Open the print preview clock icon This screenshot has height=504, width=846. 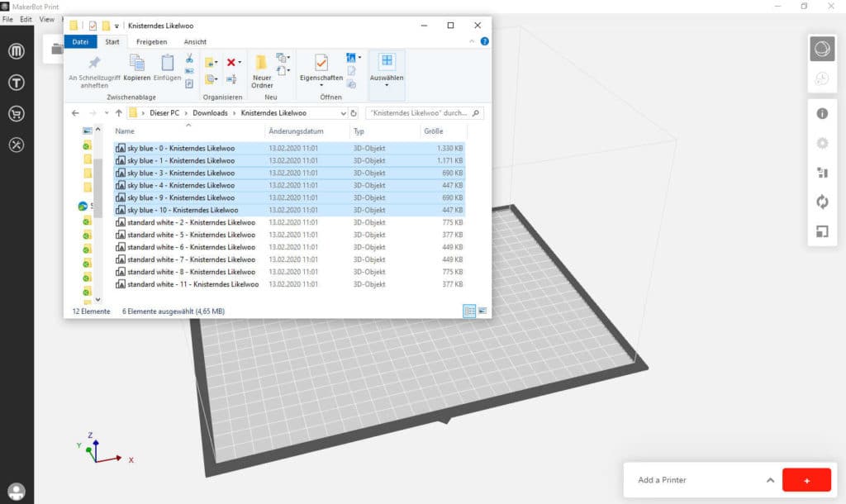822,78
